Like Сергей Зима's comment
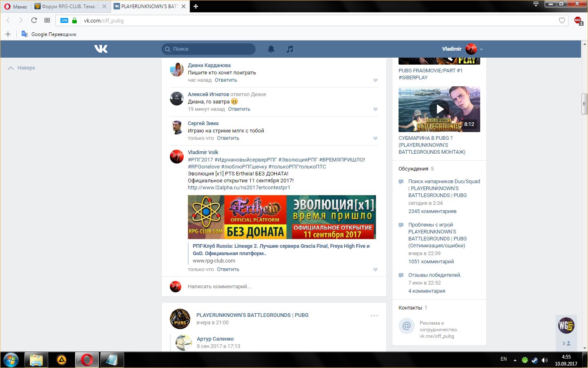This screenshot has width=588, height=368. coord(375,138)
